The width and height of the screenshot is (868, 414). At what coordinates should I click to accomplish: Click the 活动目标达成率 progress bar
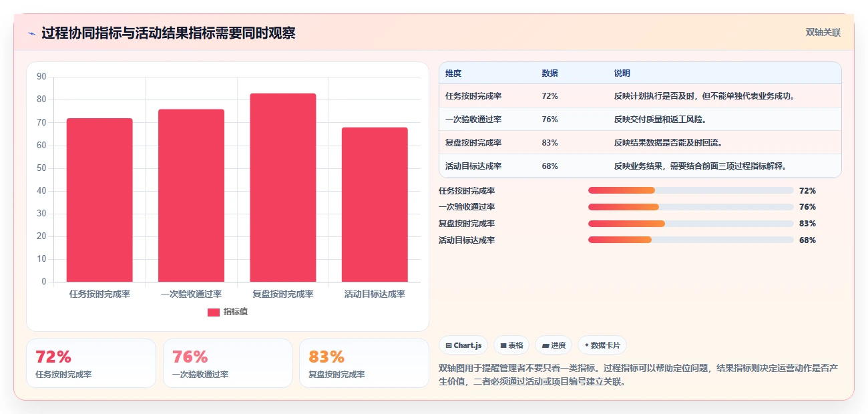pos(691,240)
